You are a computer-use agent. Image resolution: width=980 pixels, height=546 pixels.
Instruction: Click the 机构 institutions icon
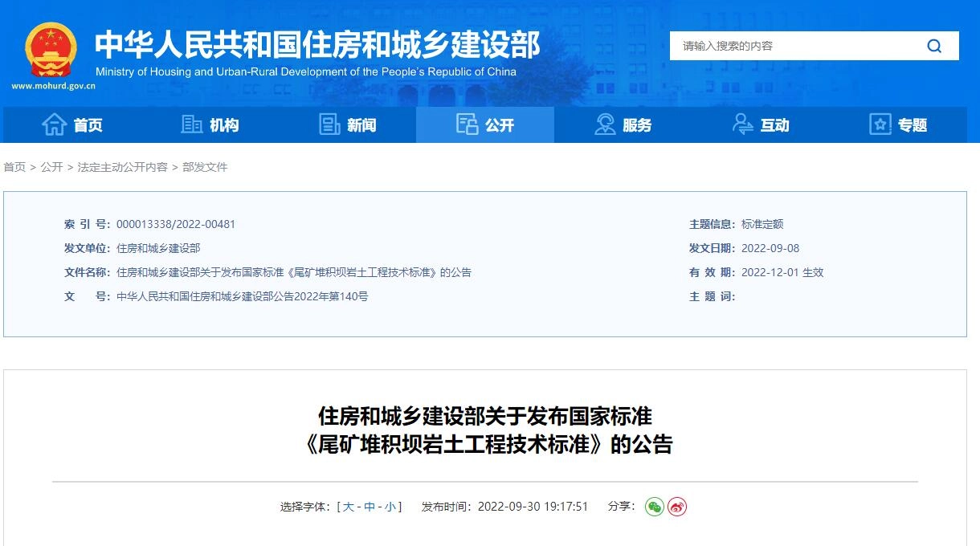pyautogui.click(x=191, y=124)
